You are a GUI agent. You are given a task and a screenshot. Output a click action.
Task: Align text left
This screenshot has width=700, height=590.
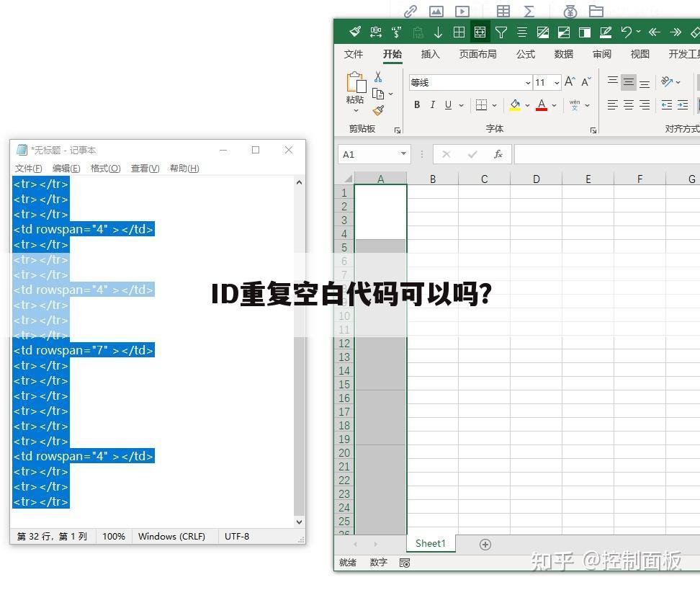[x=612, y=105]
